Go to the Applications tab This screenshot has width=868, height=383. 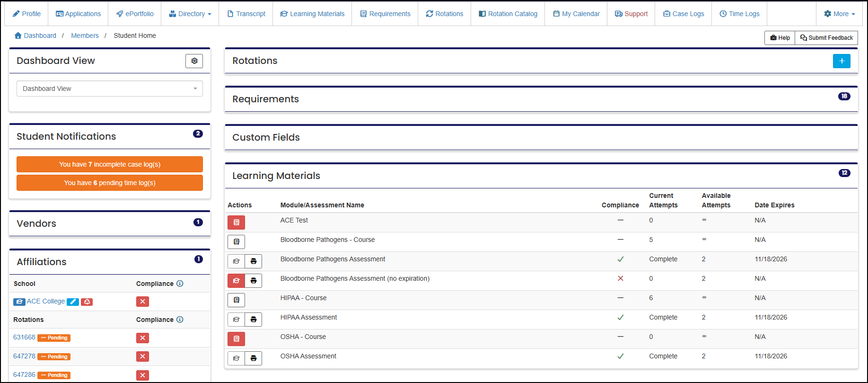tap(79, 14)
